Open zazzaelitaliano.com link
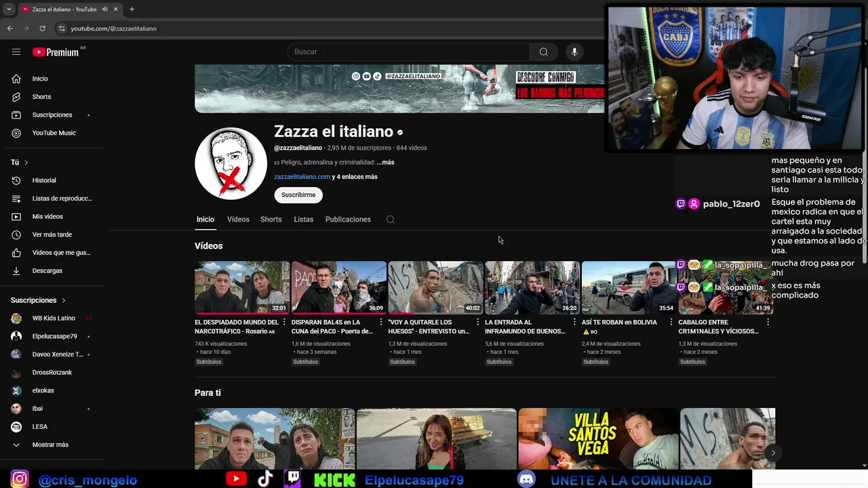The width and height of the screenshot is (868, 488). click(x=302, y=177)
